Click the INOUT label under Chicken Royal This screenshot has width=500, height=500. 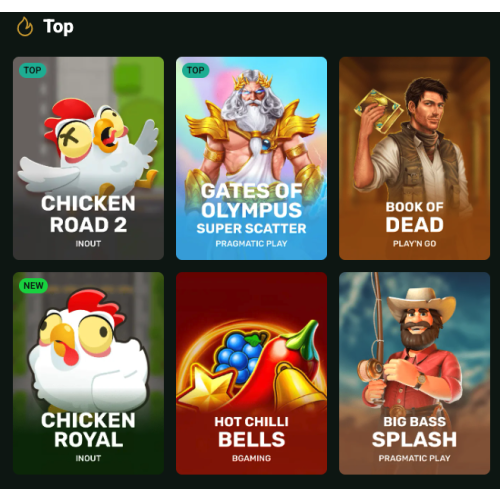click(x=88, y=458)
